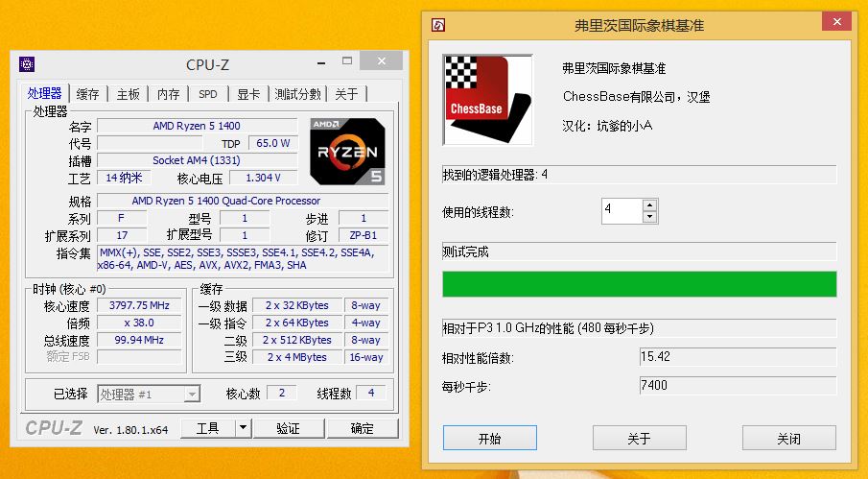Click the 16-way cache associativity value

(366, 357)
